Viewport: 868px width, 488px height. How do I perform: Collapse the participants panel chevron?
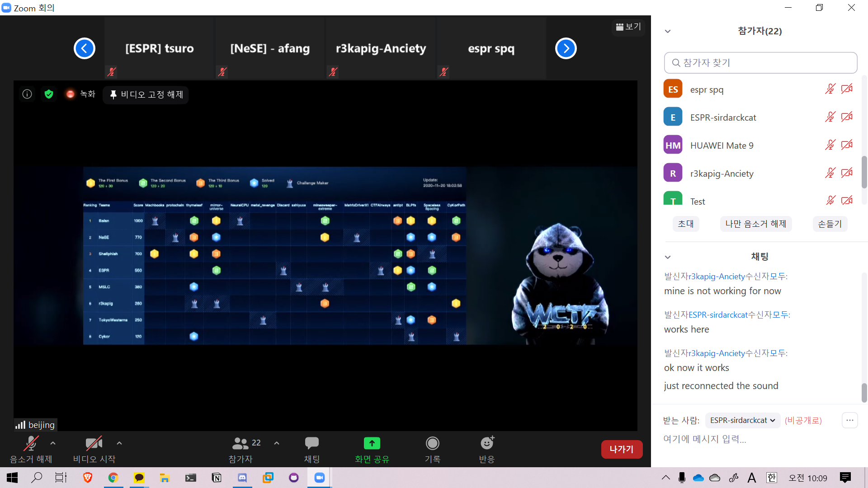point(668,31)
